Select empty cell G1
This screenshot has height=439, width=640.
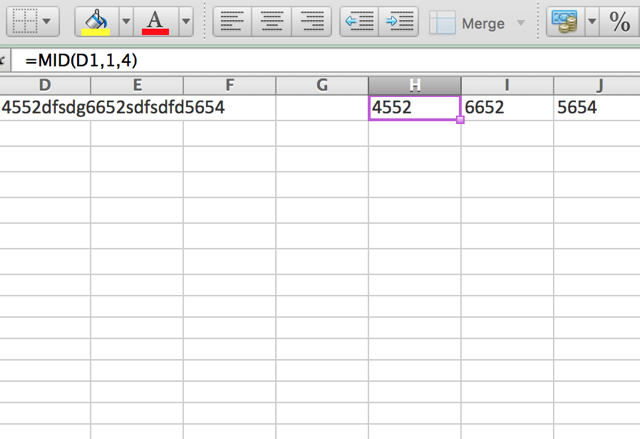click(x=322, y=108)
